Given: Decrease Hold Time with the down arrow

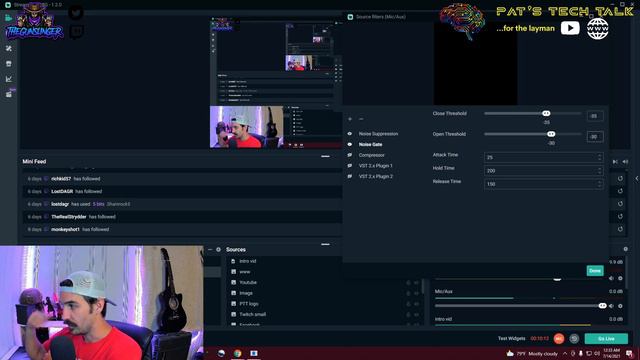Looking at the screenshot, I should [x=599, y=173].
